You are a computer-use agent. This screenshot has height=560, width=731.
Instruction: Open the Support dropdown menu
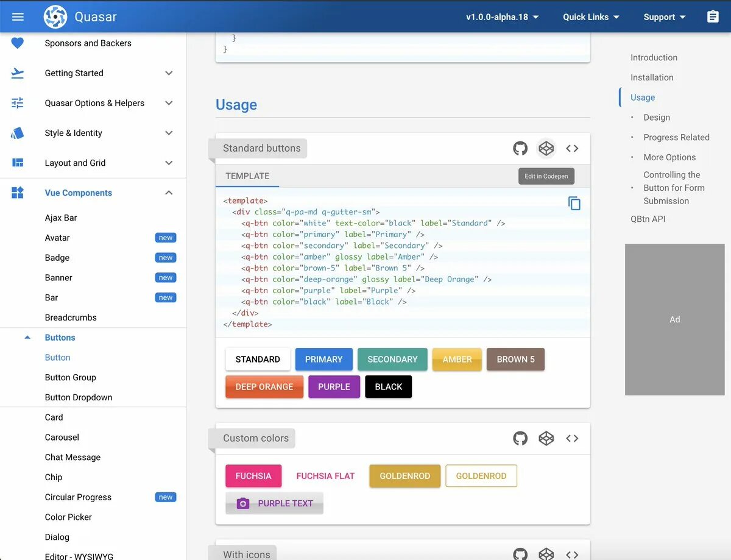pyautogui.click(x=665, y=17)
